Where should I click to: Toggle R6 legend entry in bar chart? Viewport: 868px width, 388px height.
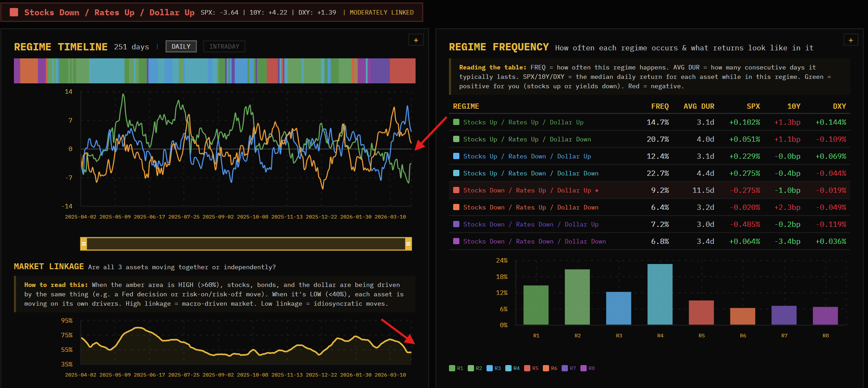550,368
